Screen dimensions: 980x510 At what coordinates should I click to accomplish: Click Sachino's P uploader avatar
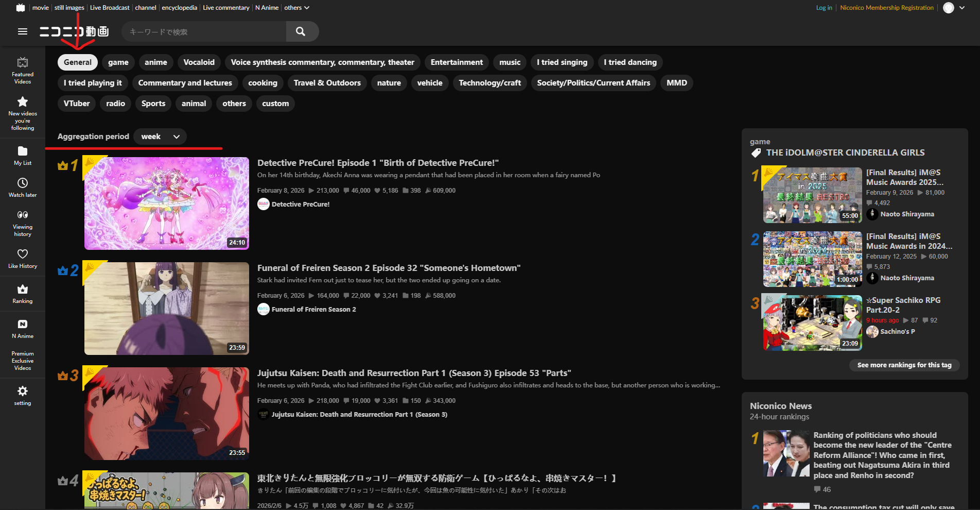(x=872, y=332)
